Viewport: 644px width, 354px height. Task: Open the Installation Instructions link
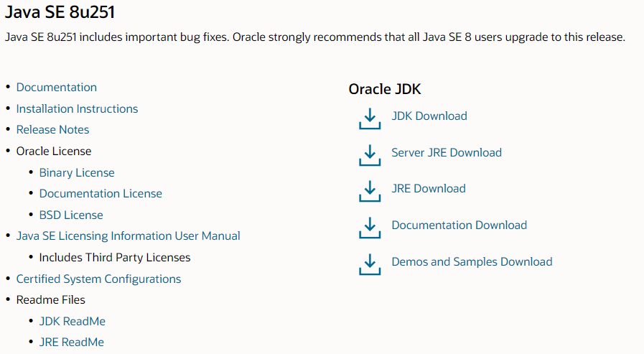click(77, 109)
